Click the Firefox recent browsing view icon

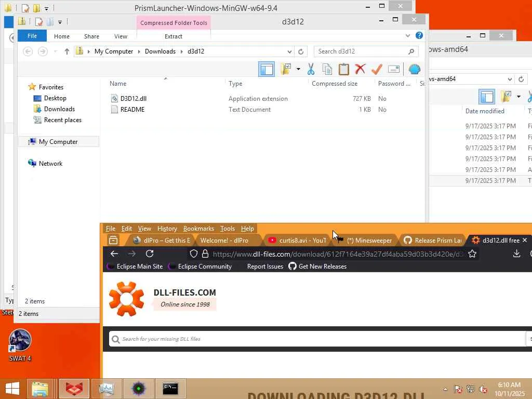(113, 241)
